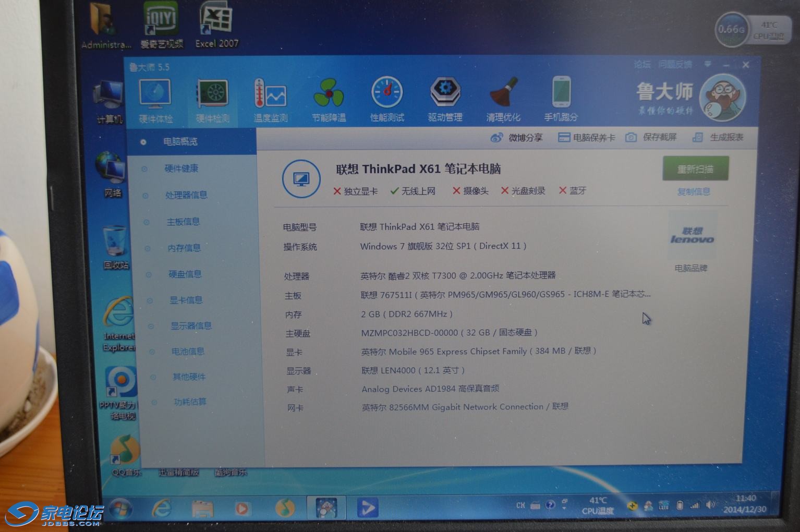Open the 网络 desktop icon
The height and width of the screenshot is (532, 800).
pos(112,175)
